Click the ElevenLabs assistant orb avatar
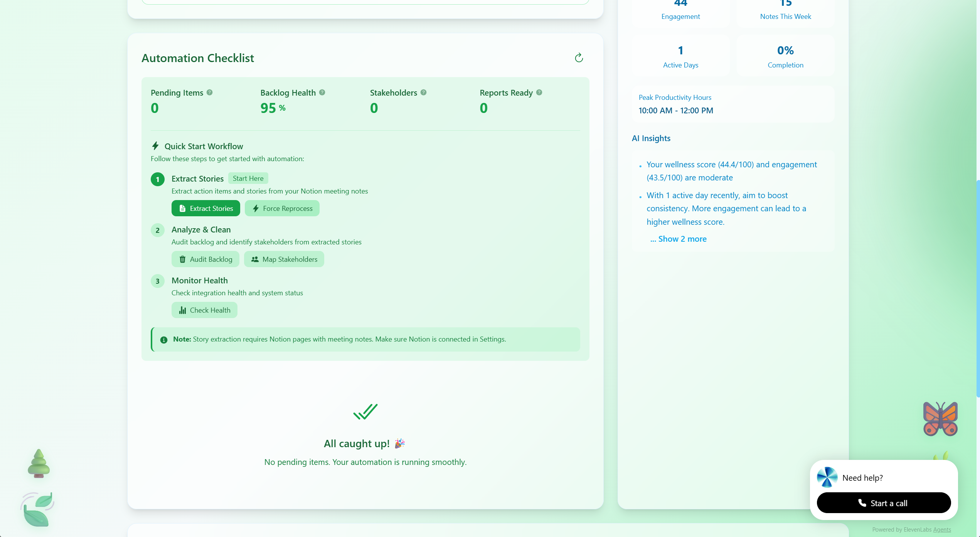Viewport: 980px width, 537px height. click(827, 477)
